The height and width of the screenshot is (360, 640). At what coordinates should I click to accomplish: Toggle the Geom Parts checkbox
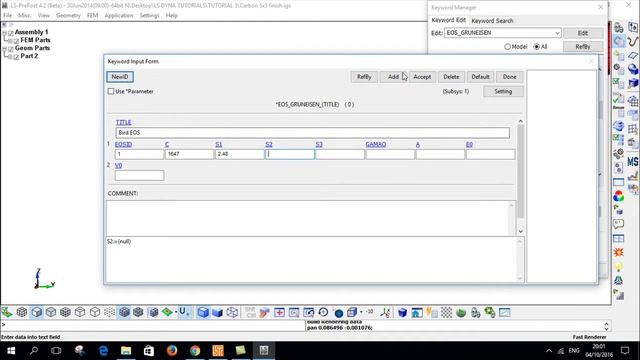(x=11, y=49)
